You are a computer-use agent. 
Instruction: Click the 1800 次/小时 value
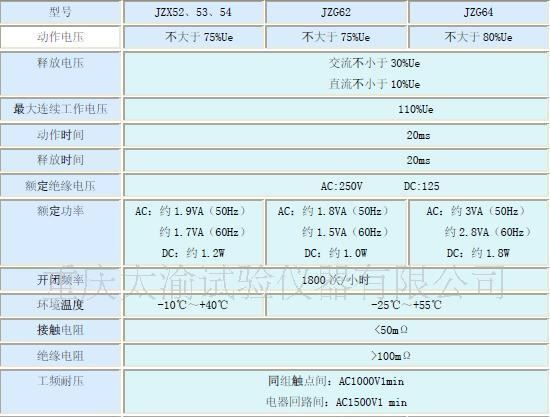tap(336, 280)
